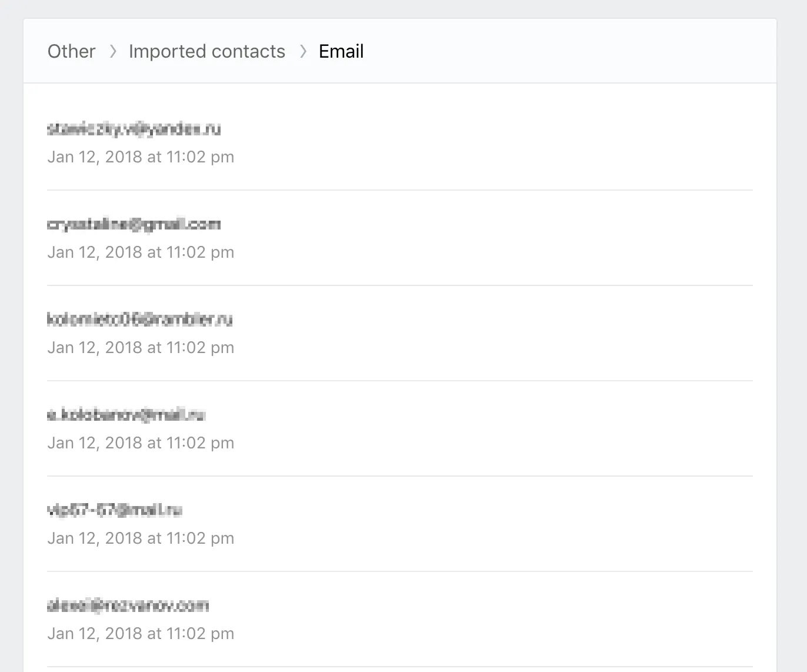807x672 pixels.
Task: Click the chevron before Email breadcrumb
Action: (303, 51)
